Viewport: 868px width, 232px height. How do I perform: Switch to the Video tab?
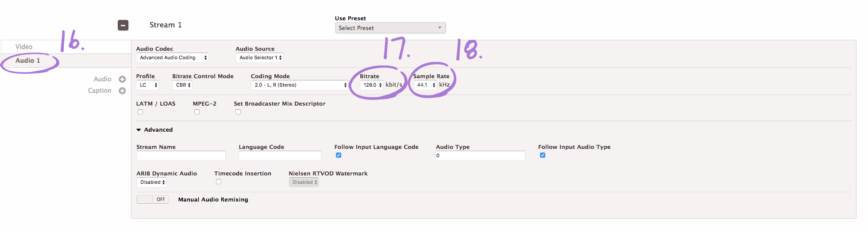pos(24,47)
